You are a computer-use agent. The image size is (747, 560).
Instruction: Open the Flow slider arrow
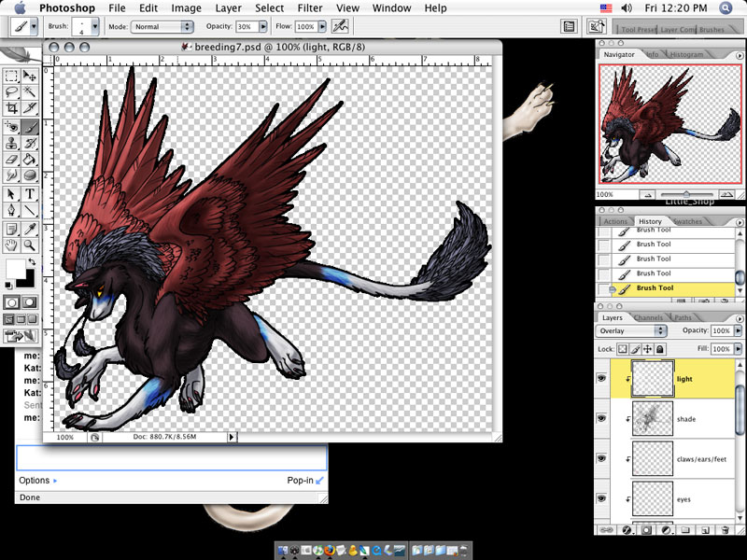322,27
